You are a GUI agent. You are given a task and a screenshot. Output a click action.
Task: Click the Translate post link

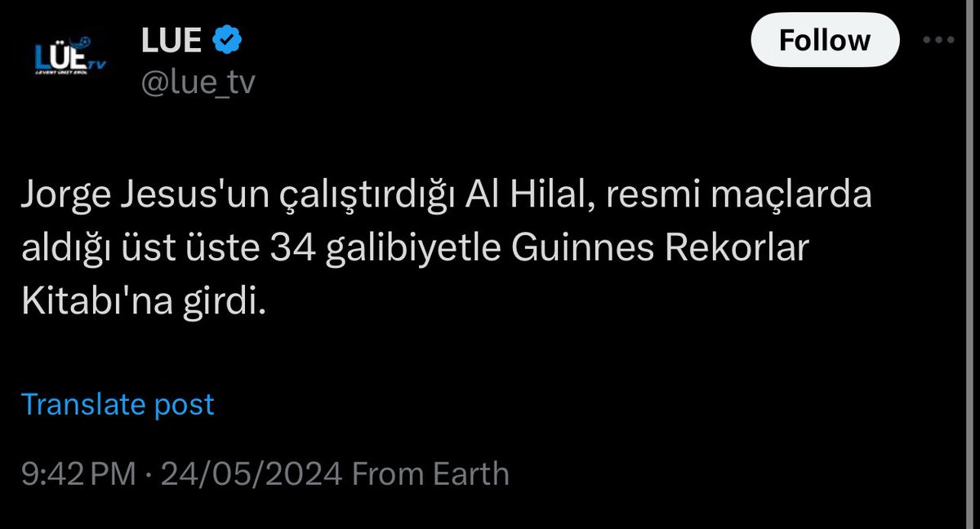click(118, 404)
